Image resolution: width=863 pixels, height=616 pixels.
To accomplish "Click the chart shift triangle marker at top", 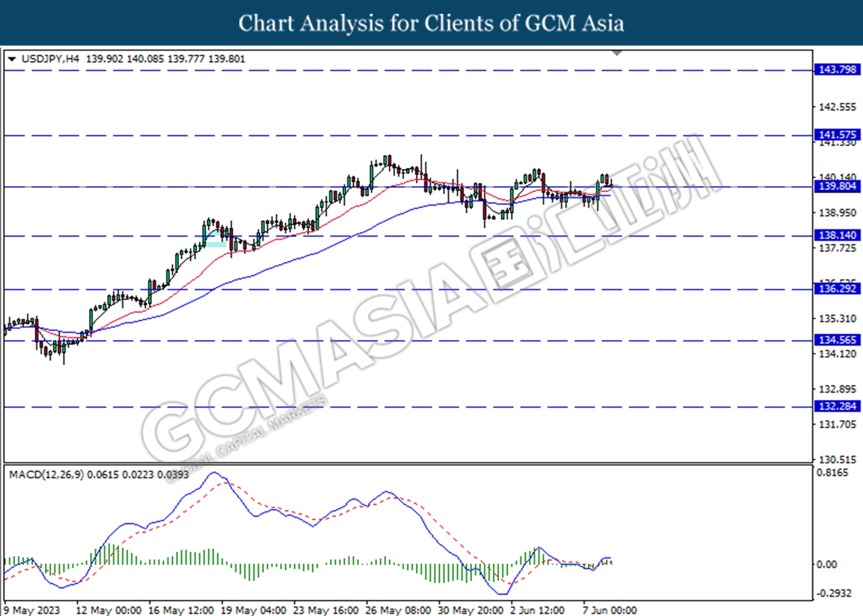I will click(x=617, y=53).
